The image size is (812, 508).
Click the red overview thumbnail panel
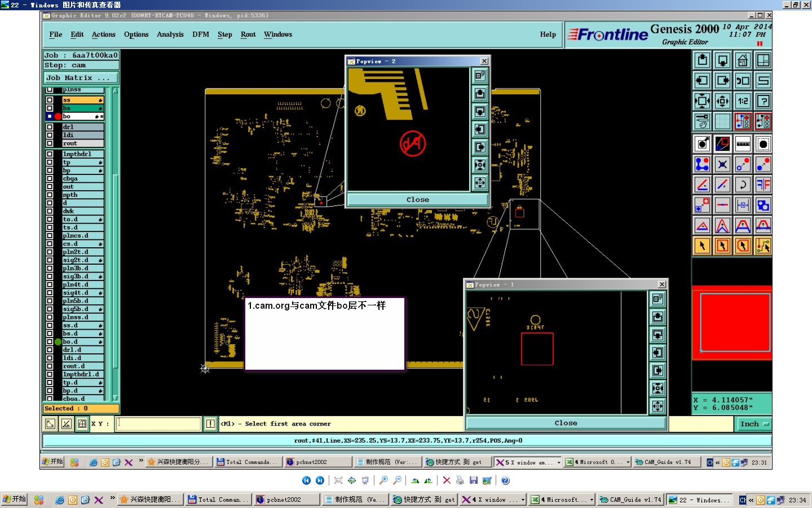732,323
